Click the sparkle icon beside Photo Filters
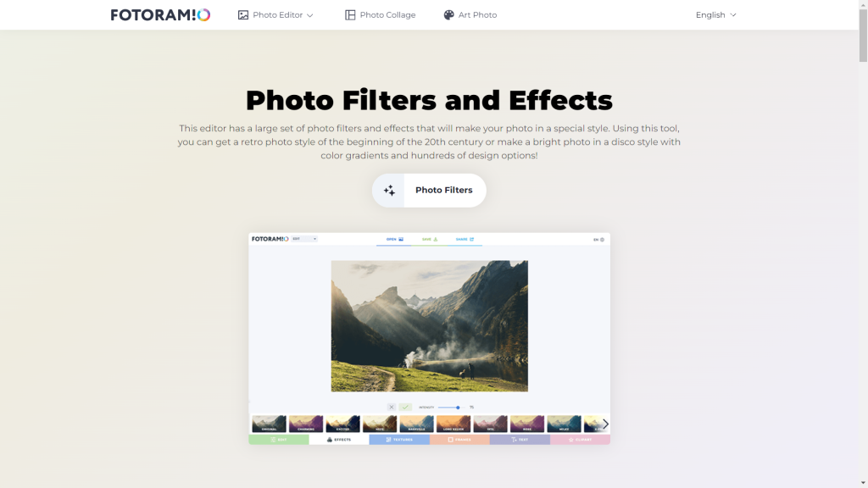Screen dimensions: 868x488 coord(389,191)
